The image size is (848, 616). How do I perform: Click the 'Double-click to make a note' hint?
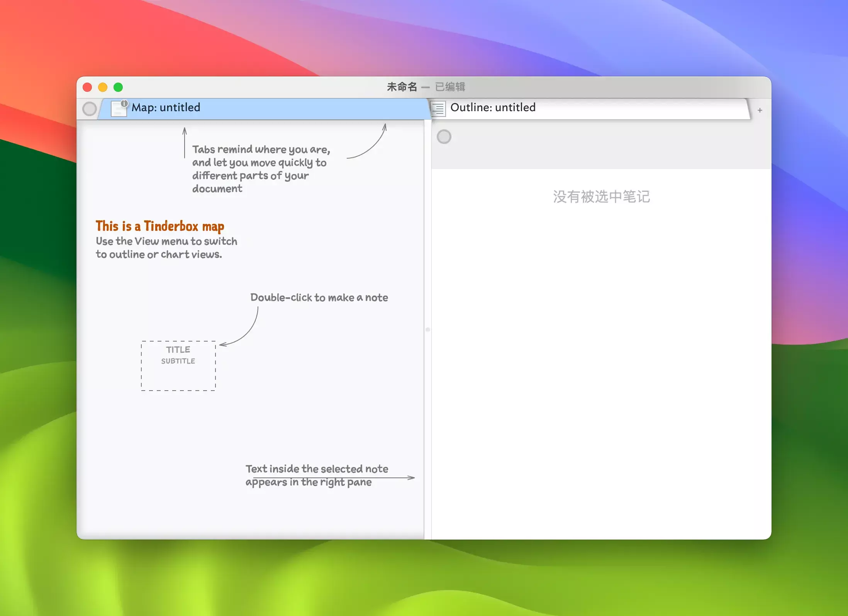coord(319,298)
